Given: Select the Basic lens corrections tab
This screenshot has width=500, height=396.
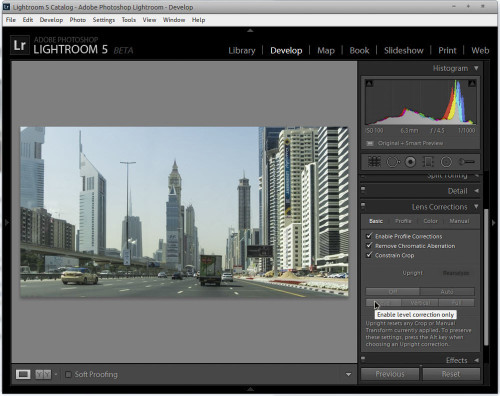Looking at the screenshot, I should coord(376,221).
